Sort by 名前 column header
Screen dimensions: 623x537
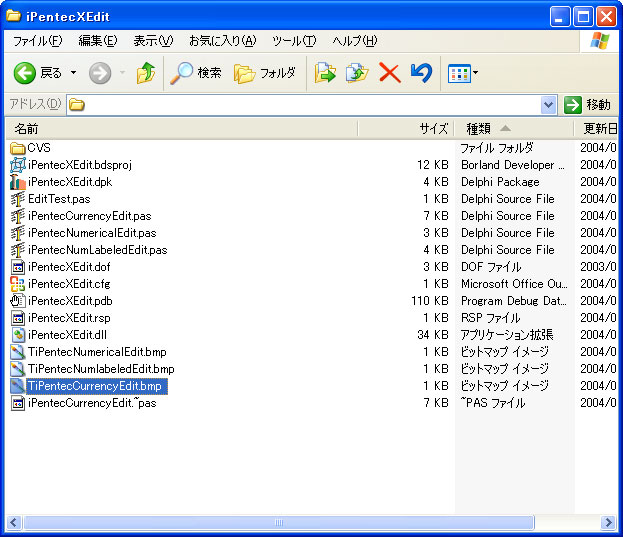(x=182, y=129)
